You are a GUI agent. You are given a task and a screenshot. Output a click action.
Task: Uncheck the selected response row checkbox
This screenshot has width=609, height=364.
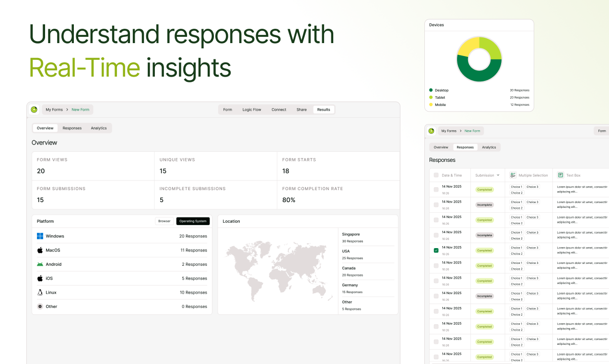click(x=436, y=250)
